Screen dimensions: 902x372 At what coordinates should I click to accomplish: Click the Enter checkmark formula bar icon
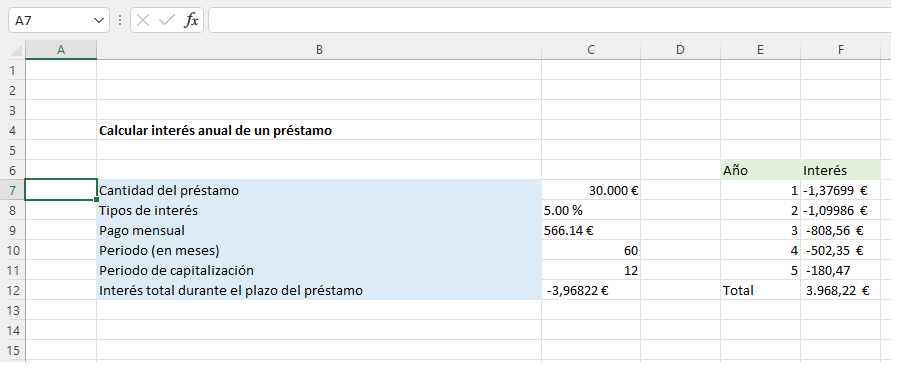tap(167, 21)
